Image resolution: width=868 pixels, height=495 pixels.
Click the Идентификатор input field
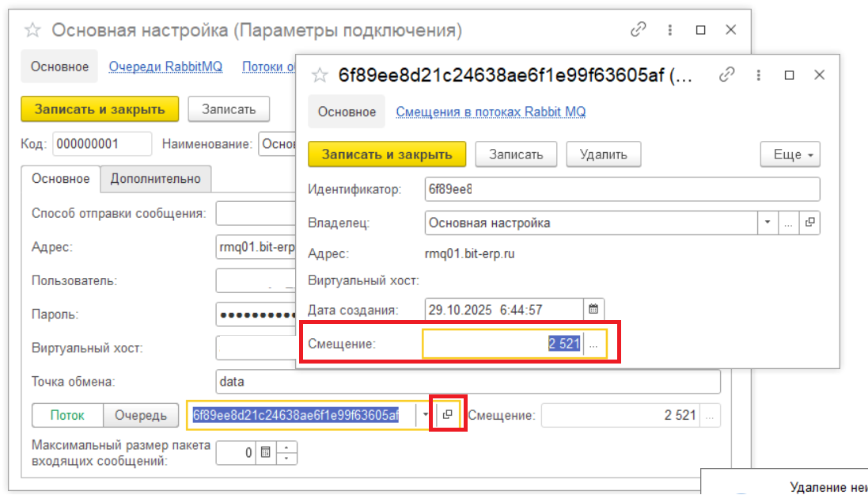(x=622, y=189)
